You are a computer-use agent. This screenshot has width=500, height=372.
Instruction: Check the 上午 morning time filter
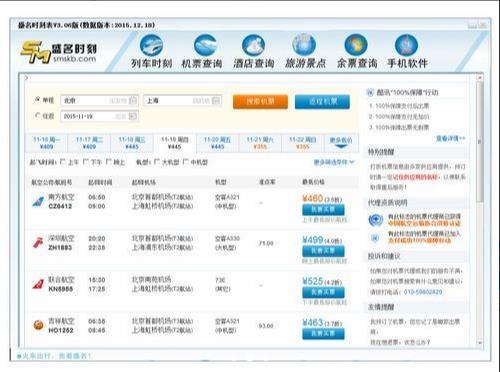63,162
